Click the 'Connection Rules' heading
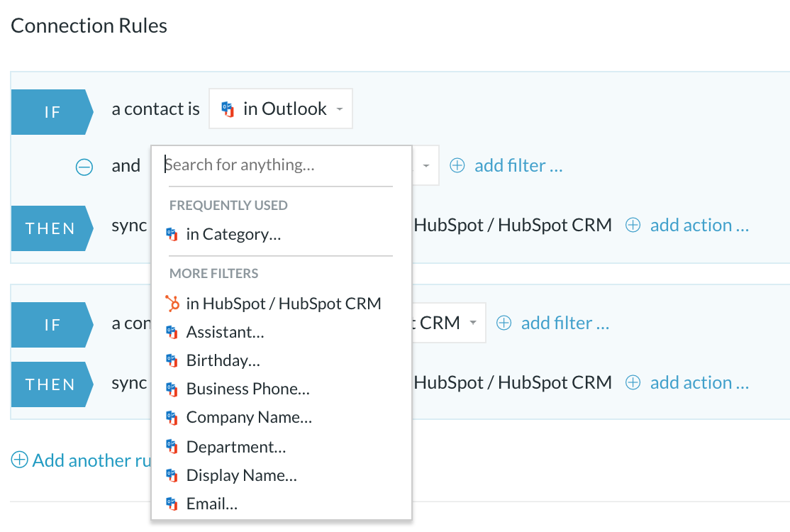 tap(89, 26)
